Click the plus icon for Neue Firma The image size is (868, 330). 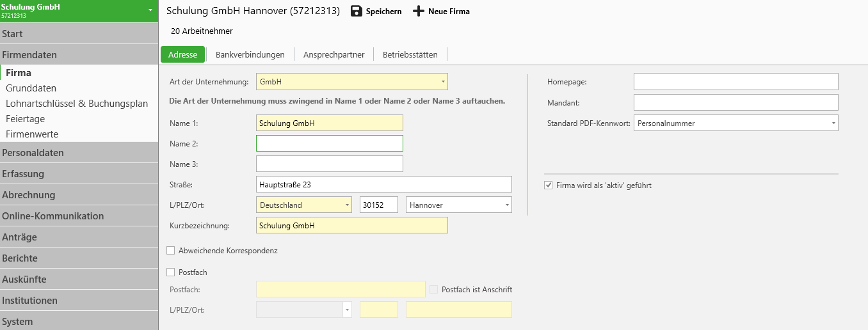419,12
